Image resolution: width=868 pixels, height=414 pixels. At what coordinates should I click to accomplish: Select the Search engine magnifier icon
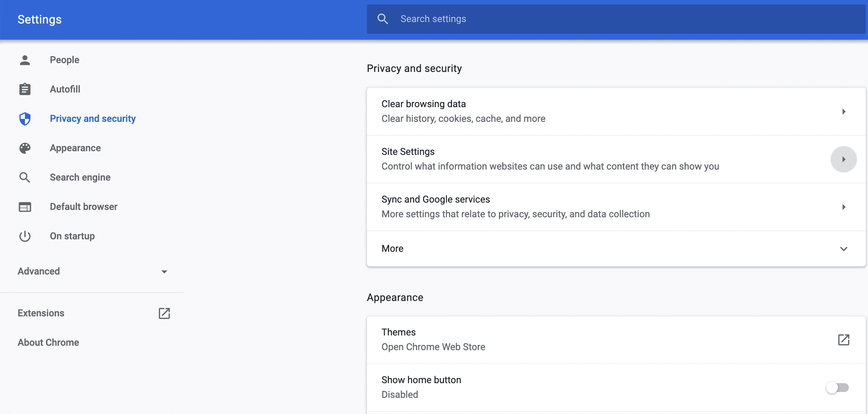25,177
